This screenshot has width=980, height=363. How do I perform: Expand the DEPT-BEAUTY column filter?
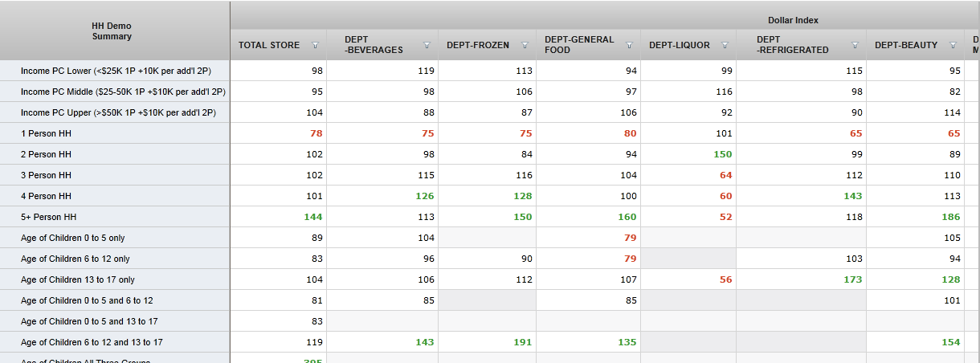coord(953,46)
